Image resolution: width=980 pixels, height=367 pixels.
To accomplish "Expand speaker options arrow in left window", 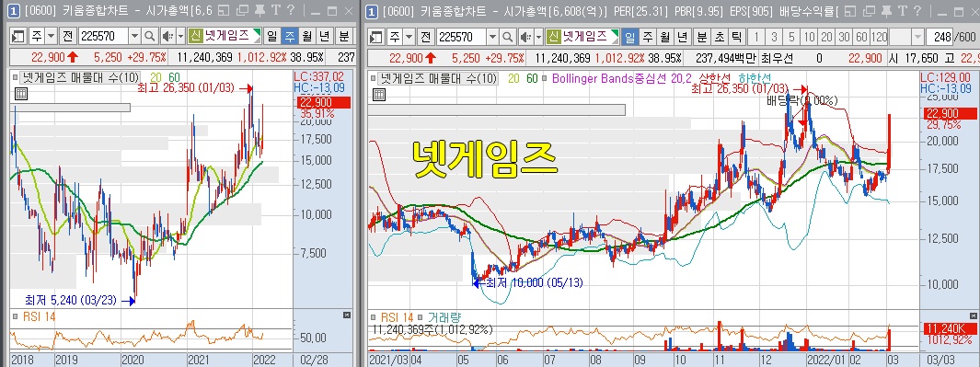I will (180, 36).
